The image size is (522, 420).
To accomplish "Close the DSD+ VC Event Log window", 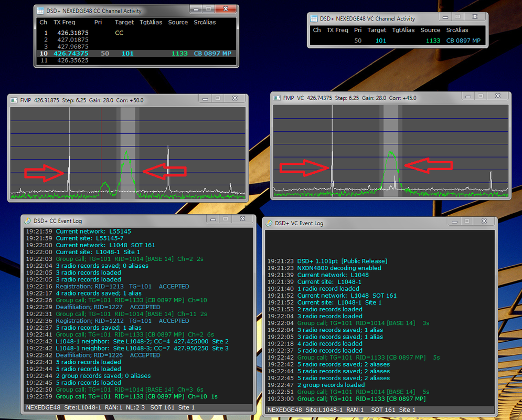I will (x=484, y=222).
